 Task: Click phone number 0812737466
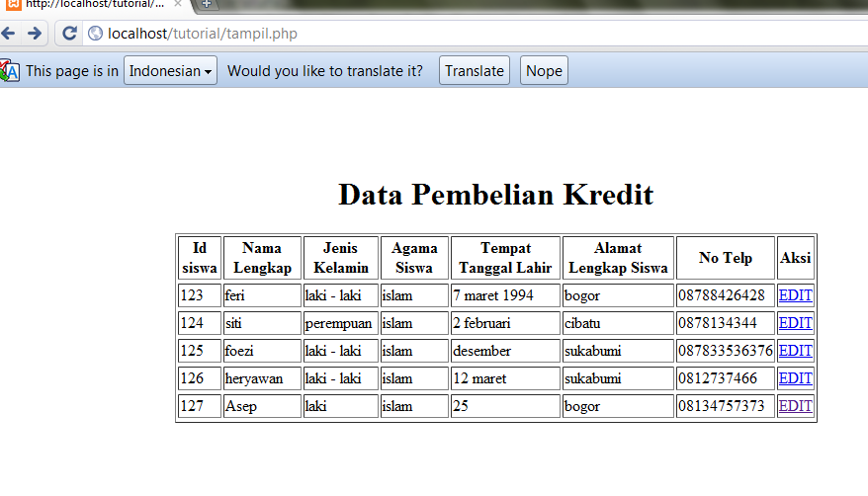(726, 378)
